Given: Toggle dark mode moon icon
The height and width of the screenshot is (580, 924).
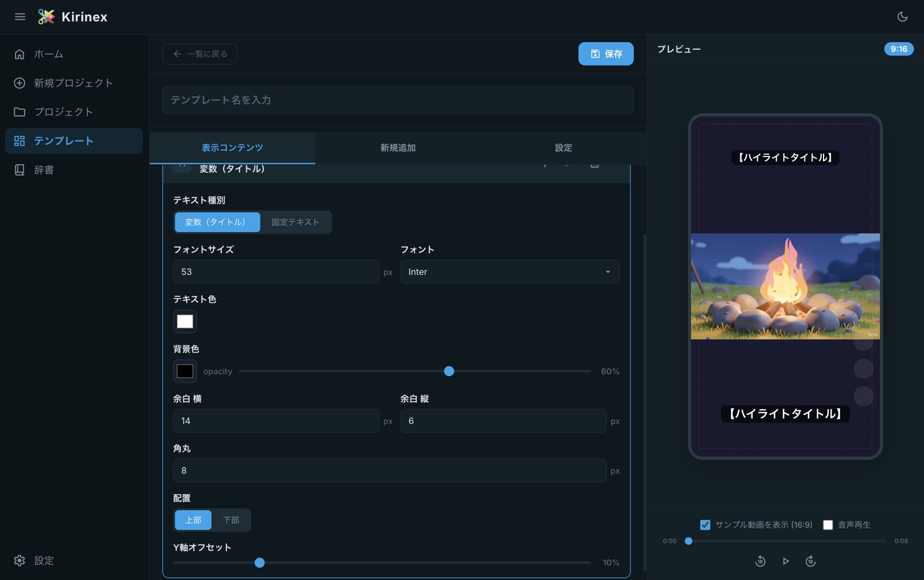Looking at the screenshot, I should coord(902,17).
